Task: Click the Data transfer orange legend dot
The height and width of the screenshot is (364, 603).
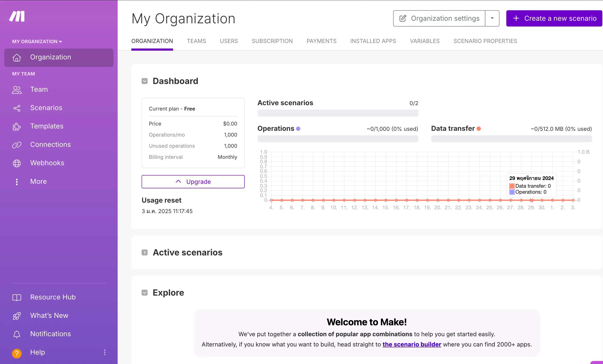Action: click(479, 129)
